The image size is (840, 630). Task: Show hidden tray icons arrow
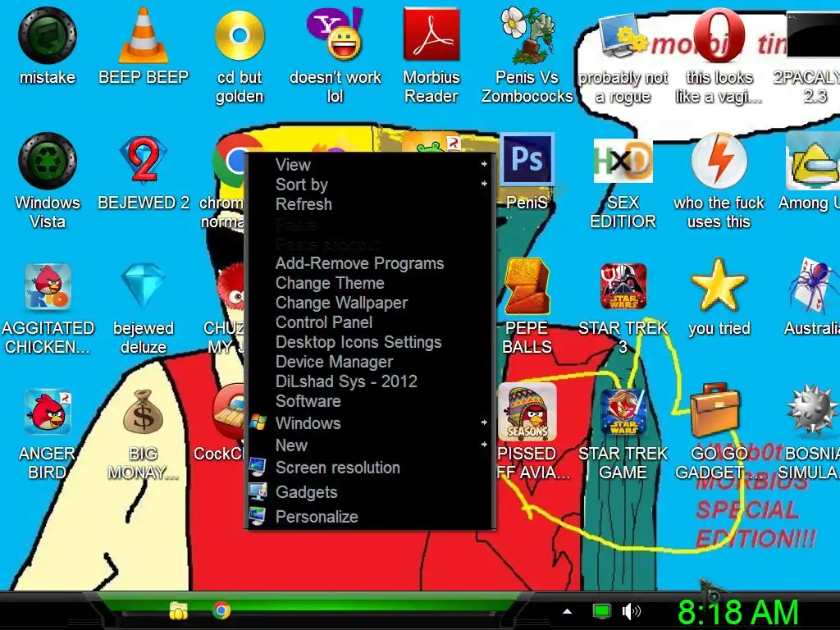click(568, 611)
